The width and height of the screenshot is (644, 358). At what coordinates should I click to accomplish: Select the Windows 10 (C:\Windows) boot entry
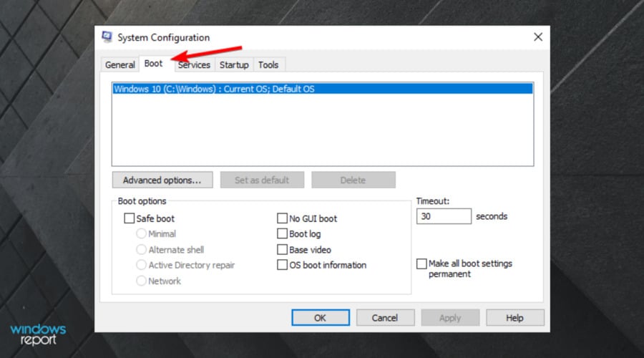[x=323, y=89]
